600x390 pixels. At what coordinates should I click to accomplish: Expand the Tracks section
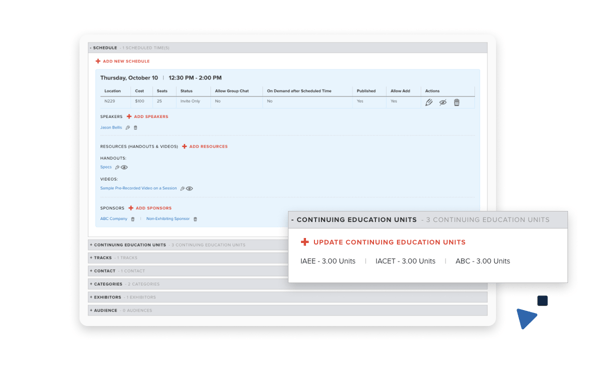(188, 258)
